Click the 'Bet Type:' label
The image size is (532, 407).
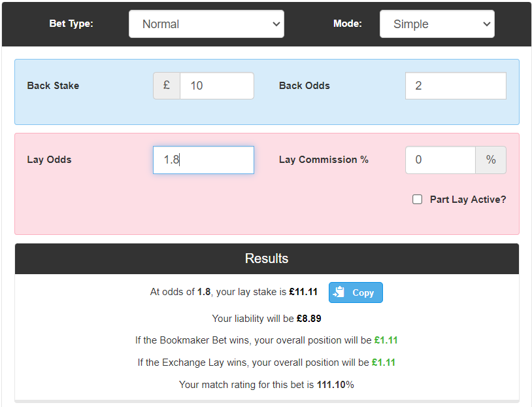[71, 24]
